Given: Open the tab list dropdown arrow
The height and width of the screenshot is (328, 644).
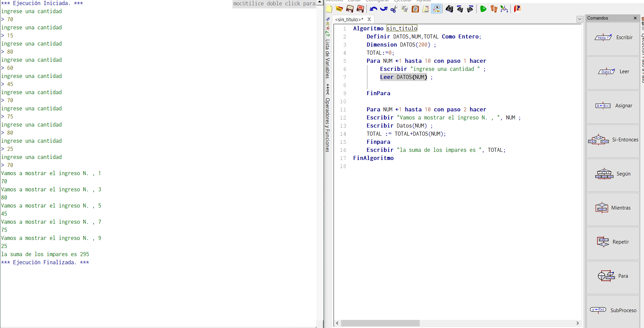Looking at the screenshot, I should [x=580, y=19].
